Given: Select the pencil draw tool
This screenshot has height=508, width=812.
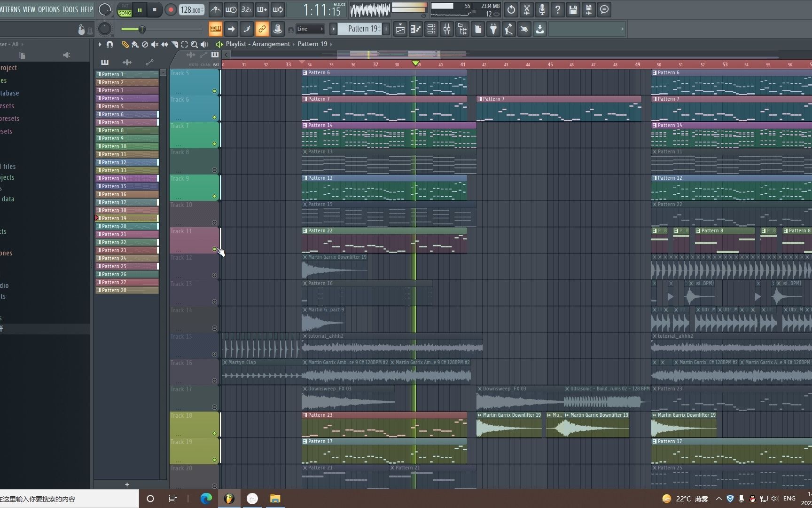Looking at the screenshot, I should (125, 44).
